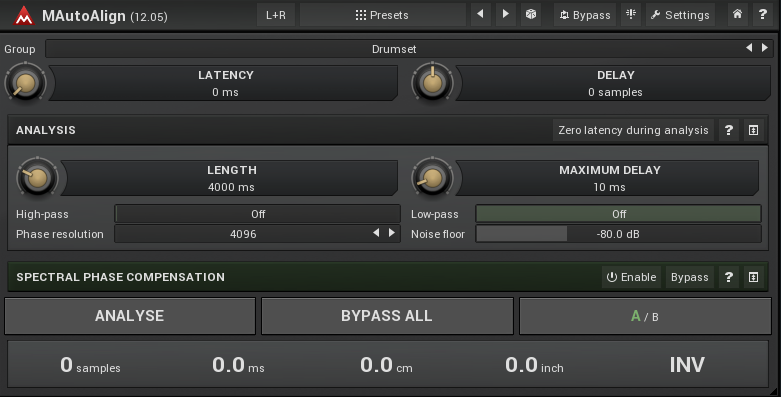Open the Low-pass Off selector
781x397 pixels.
(x=619, y=214)
